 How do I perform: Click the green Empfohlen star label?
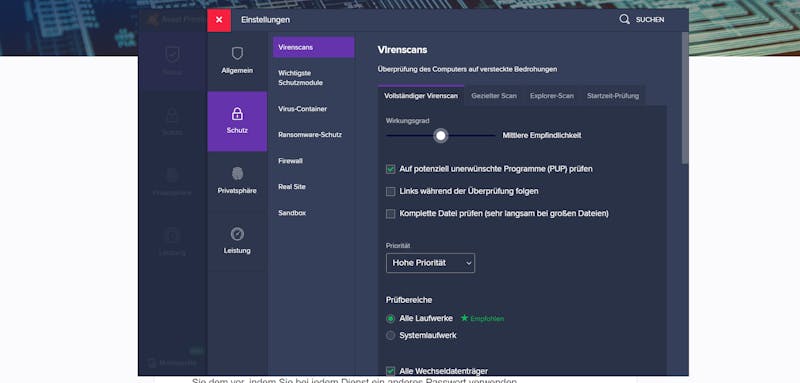pyautogui.click(x=482, y=318)
